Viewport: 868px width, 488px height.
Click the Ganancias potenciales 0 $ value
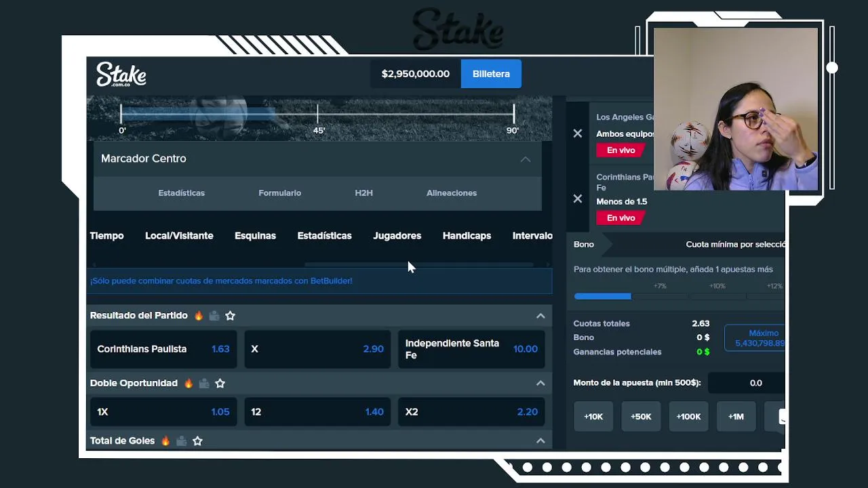703,352
